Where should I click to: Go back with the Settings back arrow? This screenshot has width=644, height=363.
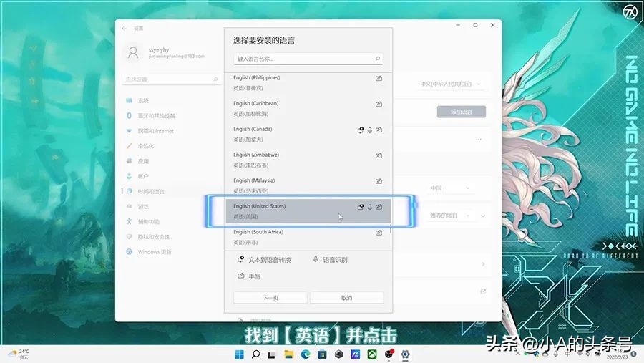click(x=124, y=29)
